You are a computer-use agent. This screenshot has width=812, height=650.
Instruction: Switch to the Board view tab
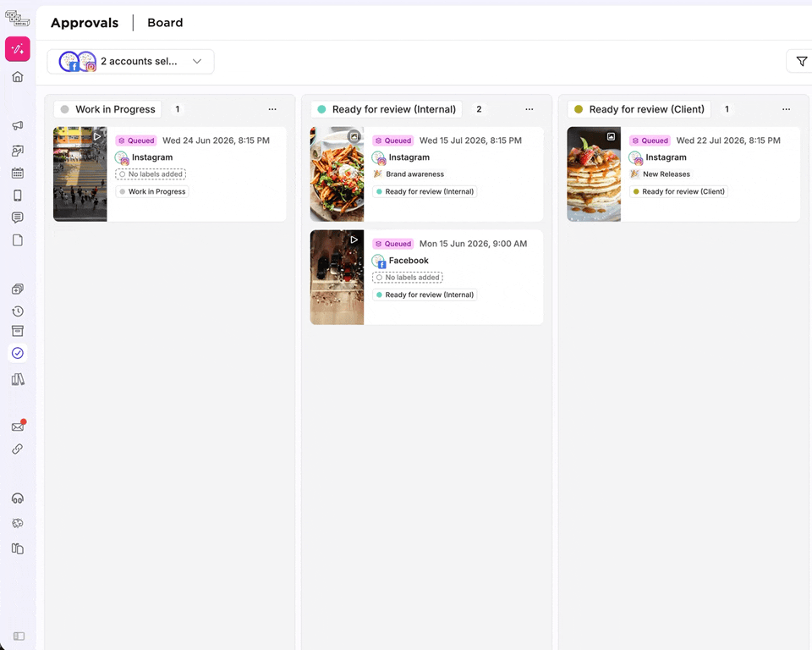[165, 23]
